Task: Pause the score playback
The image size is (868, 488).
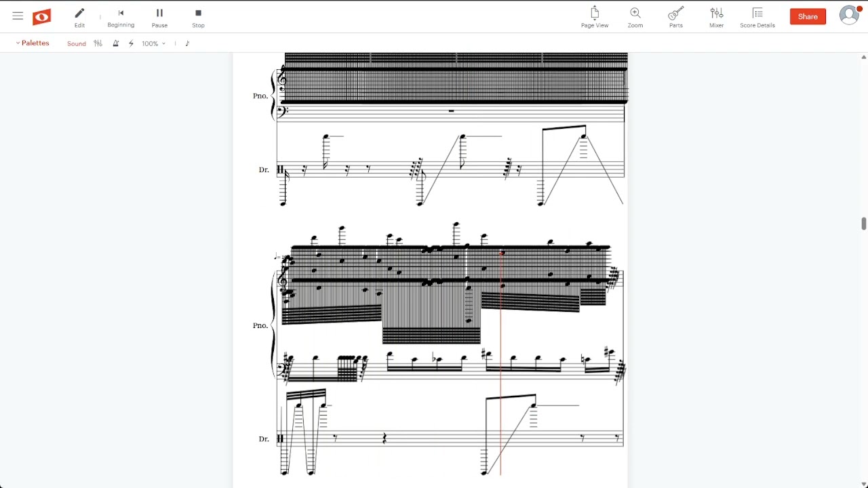Action: coord(159,18)
